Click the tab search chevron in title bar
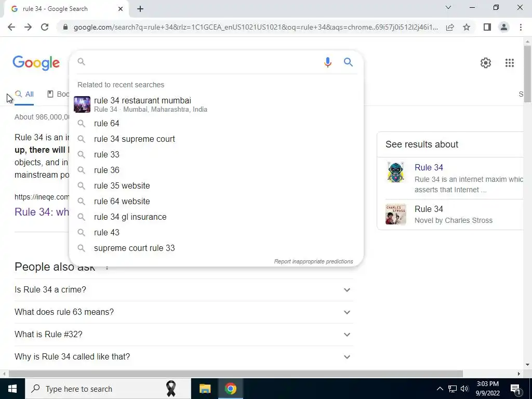 [x=448, y=7]
